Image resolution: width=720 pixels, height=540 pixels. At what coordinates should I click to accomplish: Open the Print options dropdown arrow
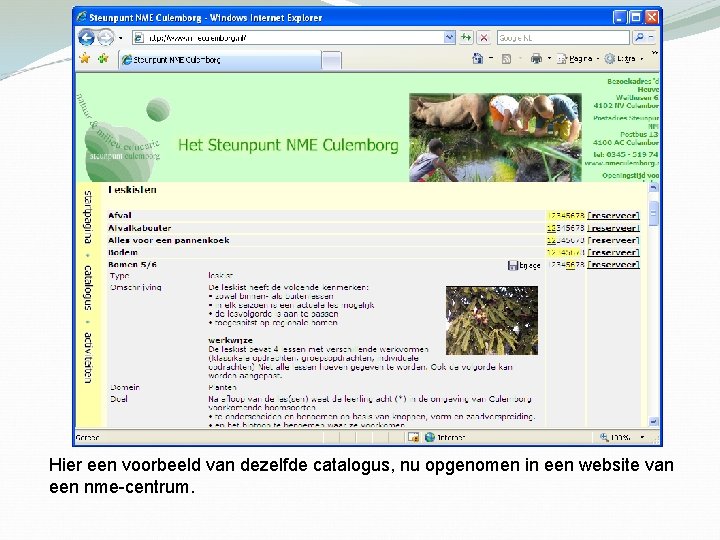coord(549,59)
